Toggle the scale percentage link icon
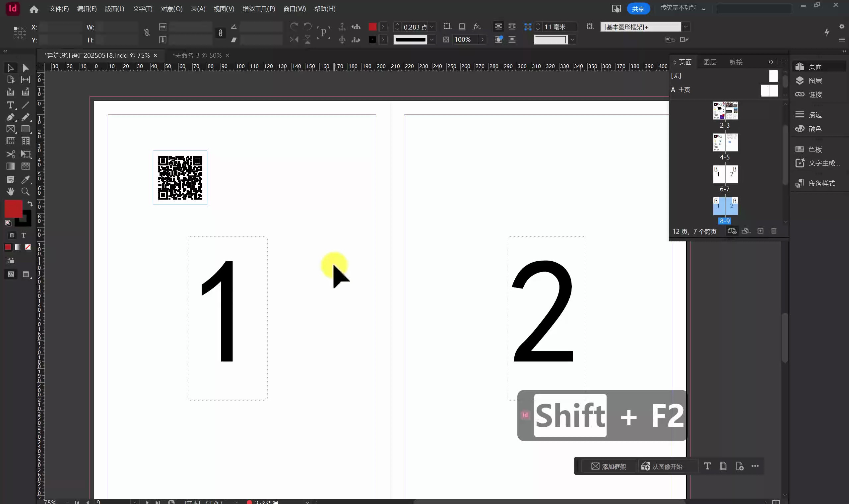This screenshot has width=849, height=504. tap(221, 33)
